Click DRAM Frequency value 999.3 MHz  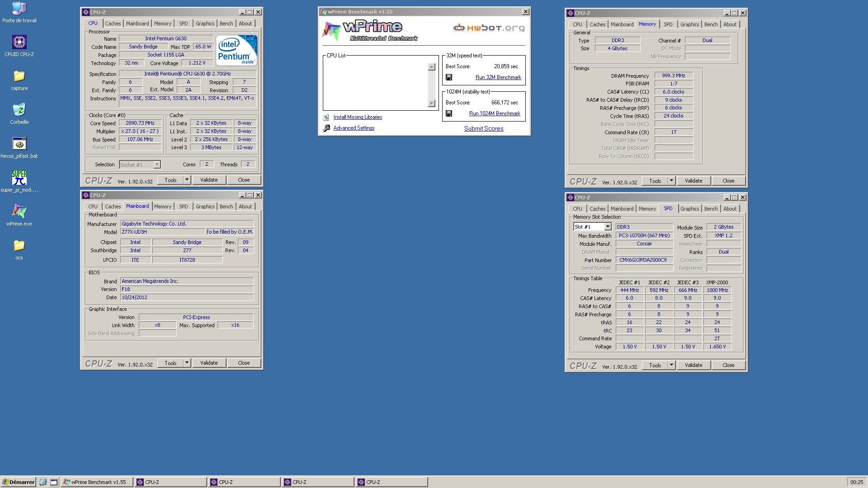click(674, 76)
